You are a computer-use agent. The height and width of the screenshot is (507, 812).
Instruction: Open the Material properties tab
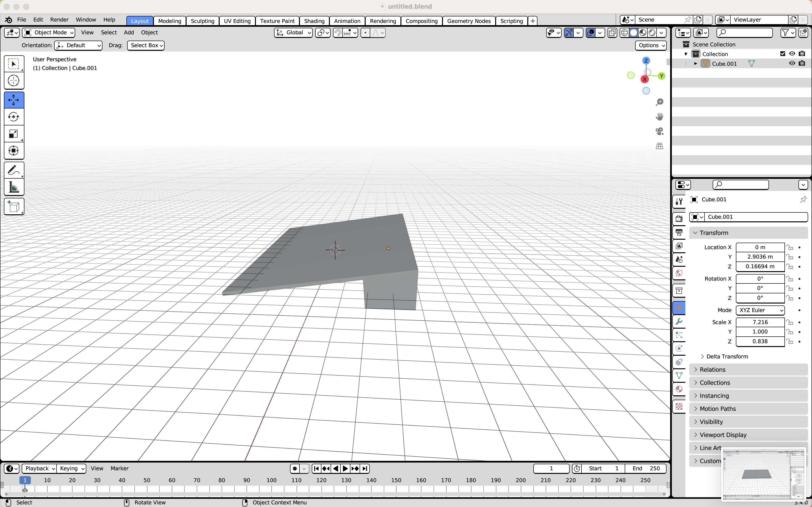679,389
